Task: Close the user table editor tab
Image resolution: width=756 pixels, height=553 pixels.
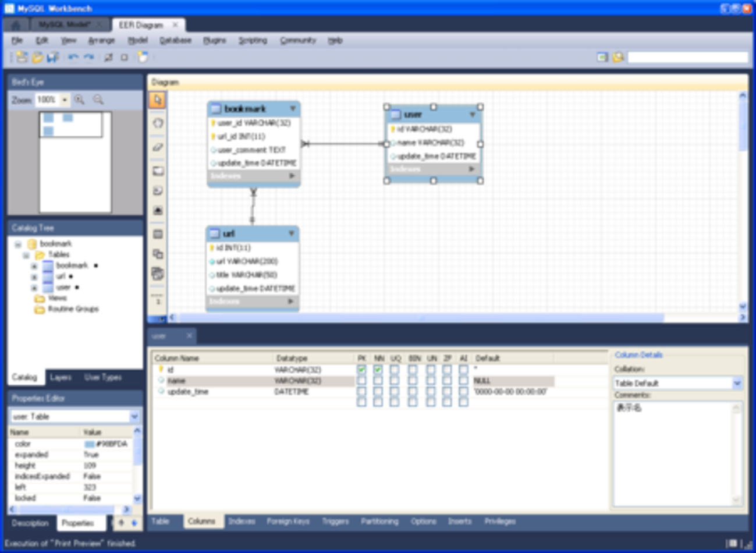Action: [x=189, y=336]
